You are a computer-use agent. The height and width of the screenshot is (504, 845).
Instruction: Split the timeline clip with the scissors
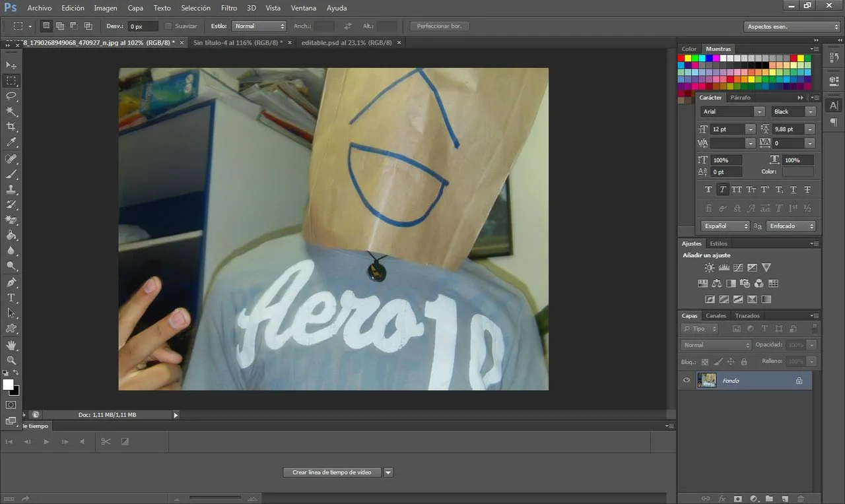(x=106, y=441)
